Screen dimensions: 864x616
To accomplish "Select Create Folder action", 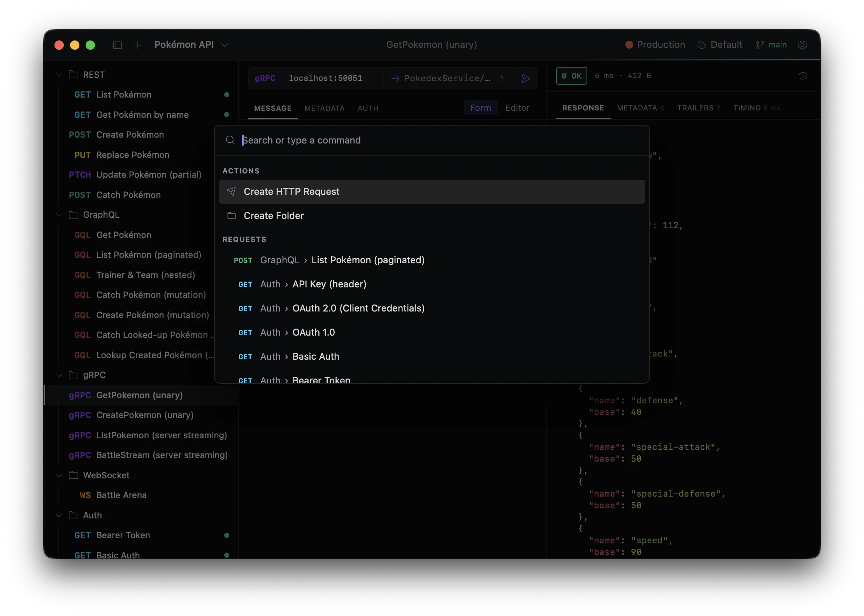I will point(432,215).
